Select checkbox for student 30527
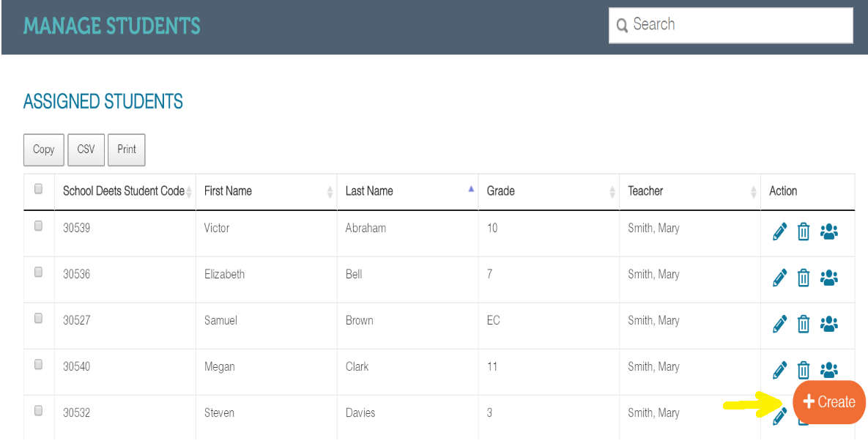Image resolution: width=868 pixels, height=441 pixels. pyautogui.click(x=39, y=319)
